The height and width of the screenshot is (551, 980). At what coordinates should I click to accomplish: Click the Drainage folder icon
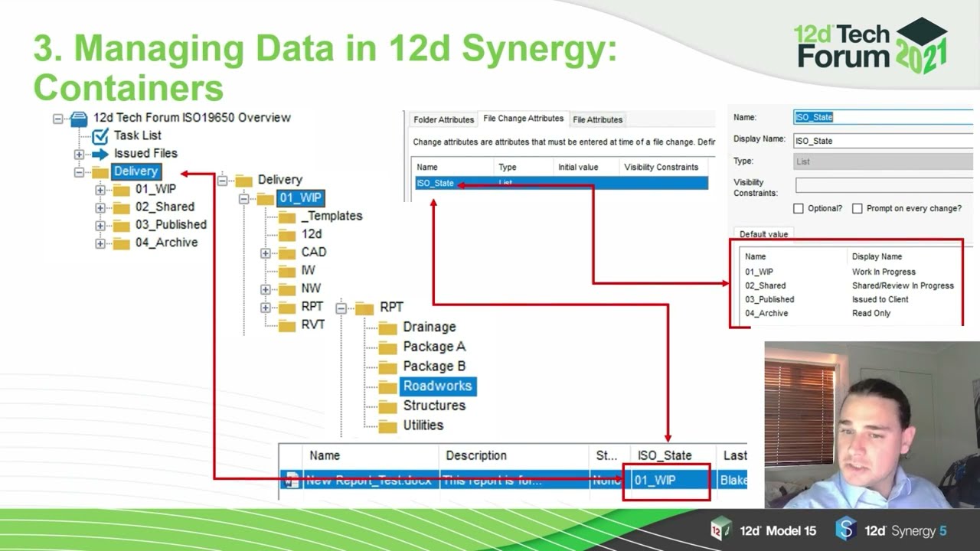click(389, 328)
